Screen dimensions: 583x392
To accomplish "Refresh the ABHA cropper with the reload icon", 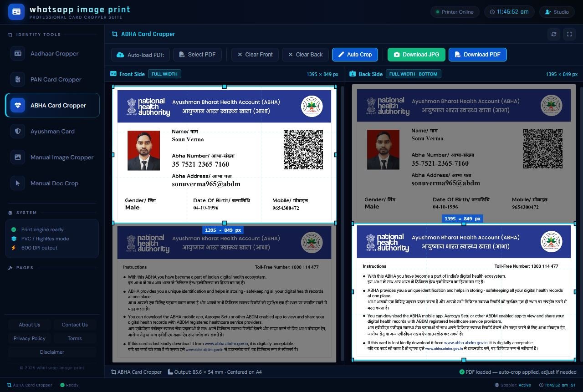I will point(554,34).
